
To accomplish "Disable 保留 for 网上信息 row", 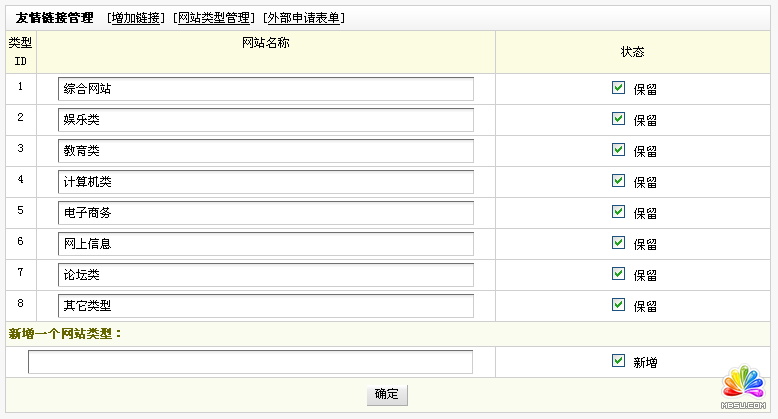I will click(x=618, y=243).
